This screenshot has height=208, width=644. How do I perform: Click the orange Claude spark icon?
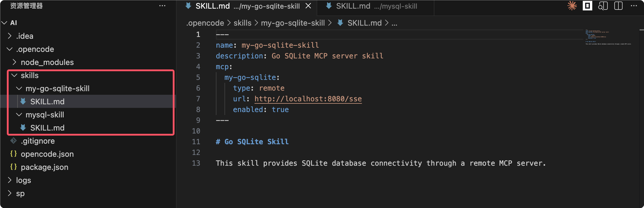tap(572, 6)
